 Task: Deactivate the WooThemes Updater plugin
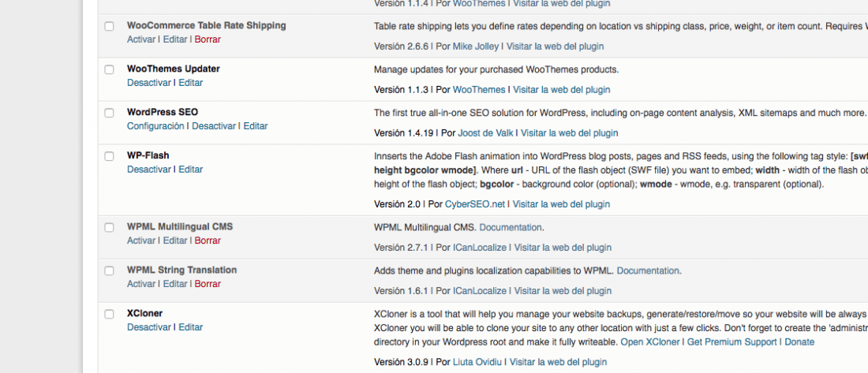(x=149, y=83)
